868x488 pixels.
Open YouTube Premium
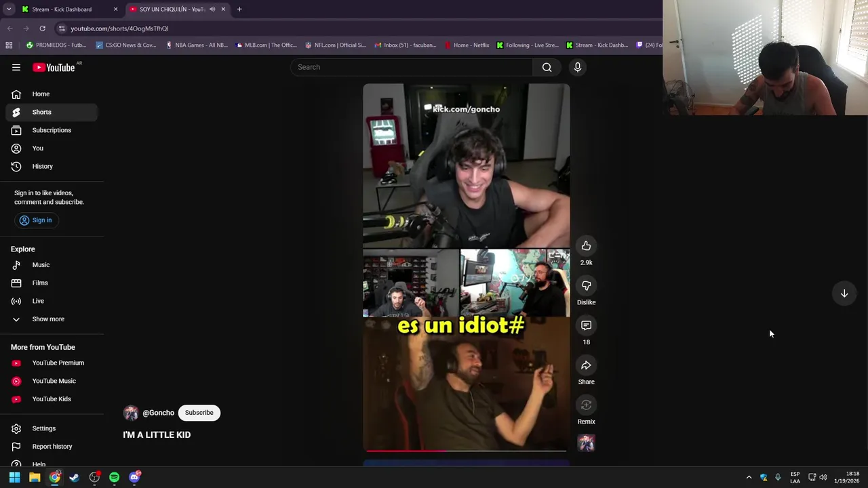(x=52, y=363)
